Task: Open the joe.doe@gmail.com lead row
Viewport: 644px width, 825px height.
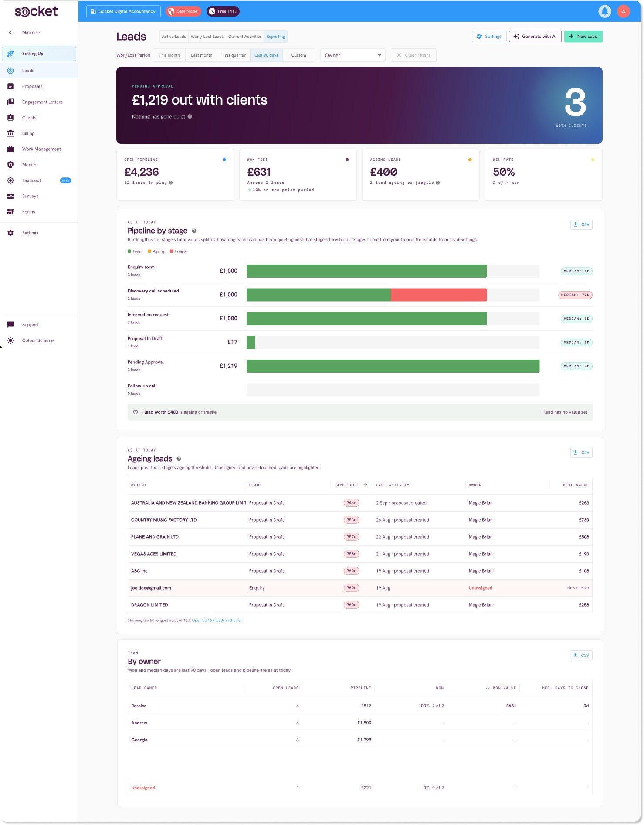Action: click(x=360, y=588)
